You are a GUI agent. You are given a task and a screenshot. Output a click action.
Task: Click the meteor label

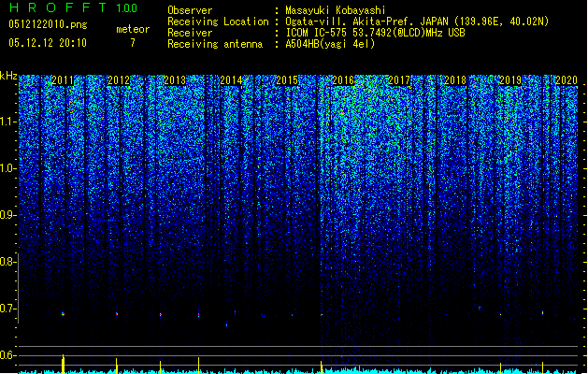133,29
